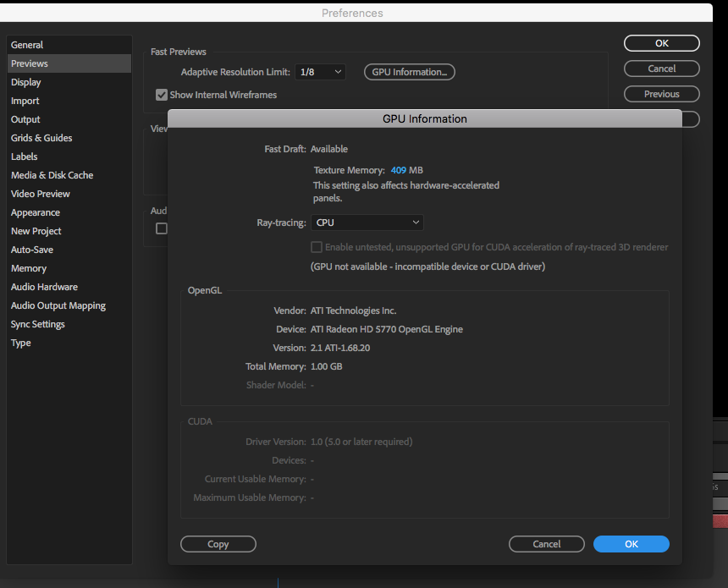Click the GPU Information dialog title bar
Viewport: 728px width, 588px height.
(x=425, y=118)
